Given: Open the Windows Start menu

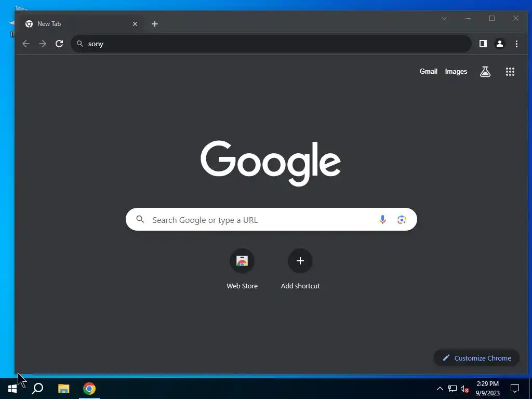Looking at the screenshot, I should pos(12,389).
